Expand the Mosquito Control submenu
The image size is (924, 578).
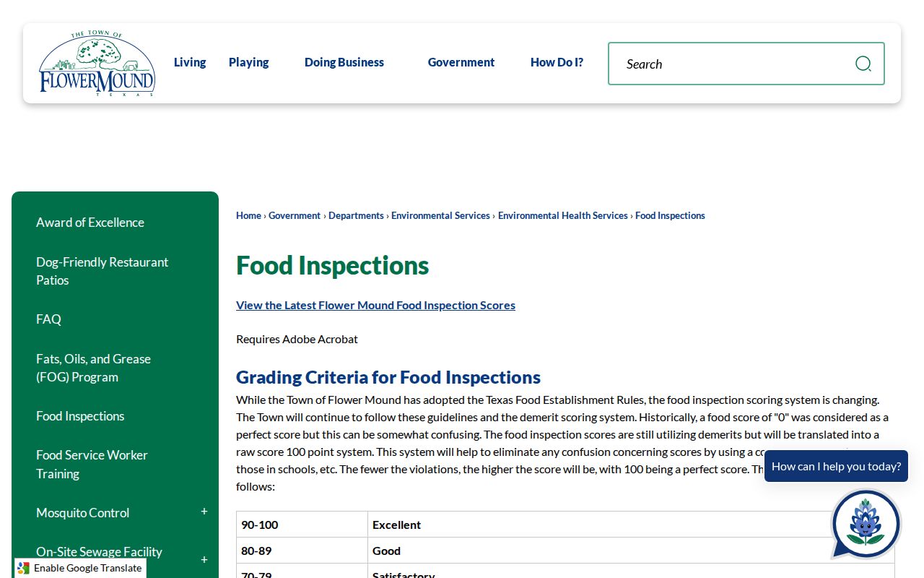(204, 512)
